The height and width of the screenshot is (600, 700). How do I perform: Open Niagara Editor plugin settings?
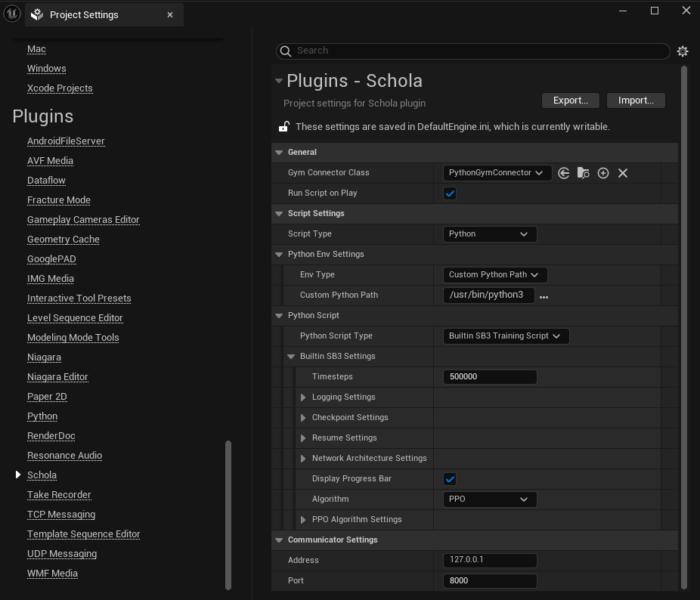click(x=57, y=377)
